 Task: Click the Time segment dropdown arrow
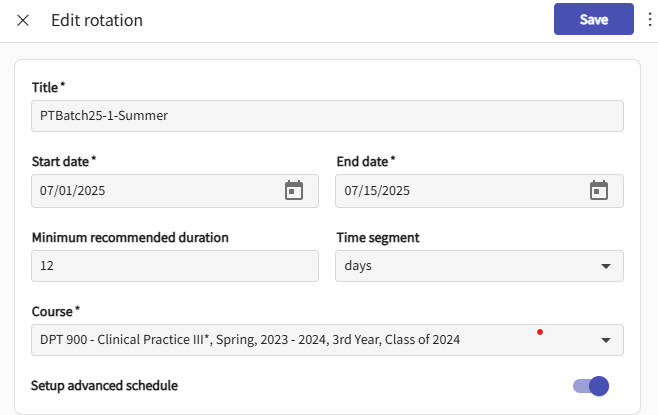tap(605, 266)
